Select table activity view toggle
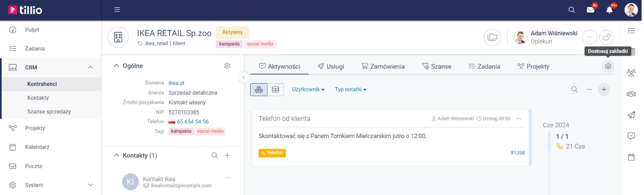Viewport: 644px width, 195px height. pos(276,90)
